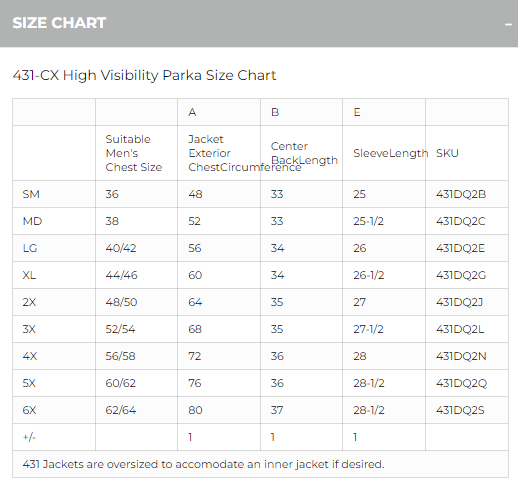Click the SIZE CHART header title
The width and height of the screenshot is (518, 485).
(59, 23)
